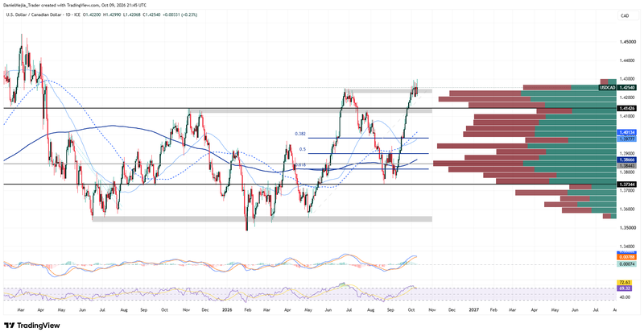Click the 1.42540 current price label
The image size is (644, 336).
point(627,88)
